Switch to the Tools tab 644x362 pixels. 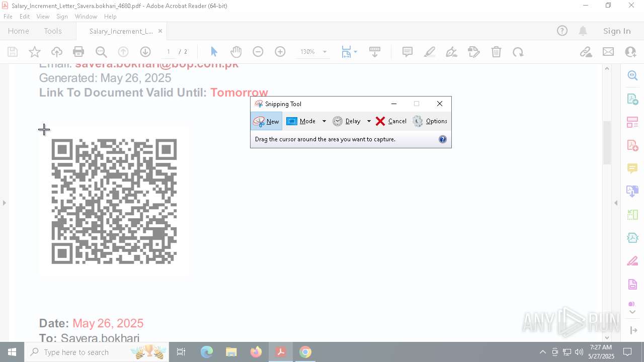tap(53, 31)
